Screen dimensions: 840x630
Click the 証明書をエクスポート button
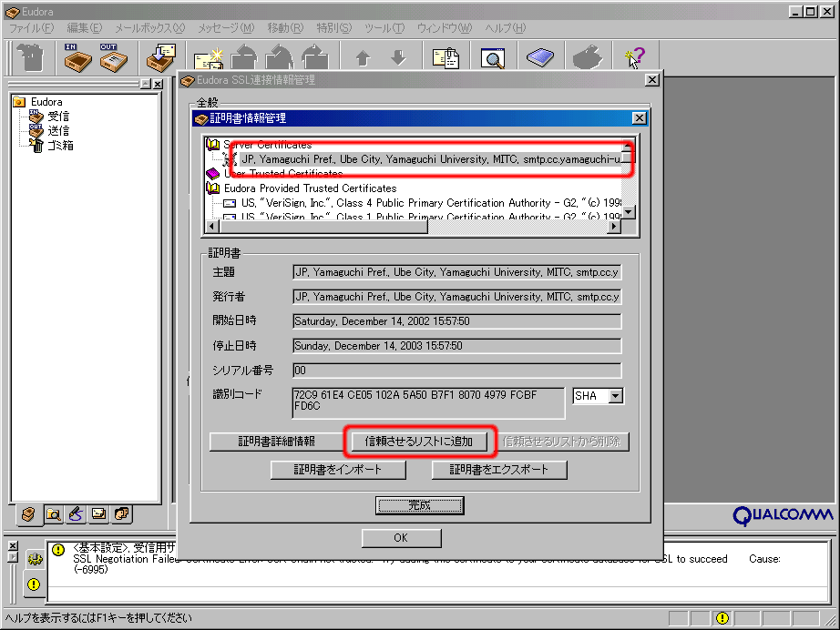[x=499, y=470]
